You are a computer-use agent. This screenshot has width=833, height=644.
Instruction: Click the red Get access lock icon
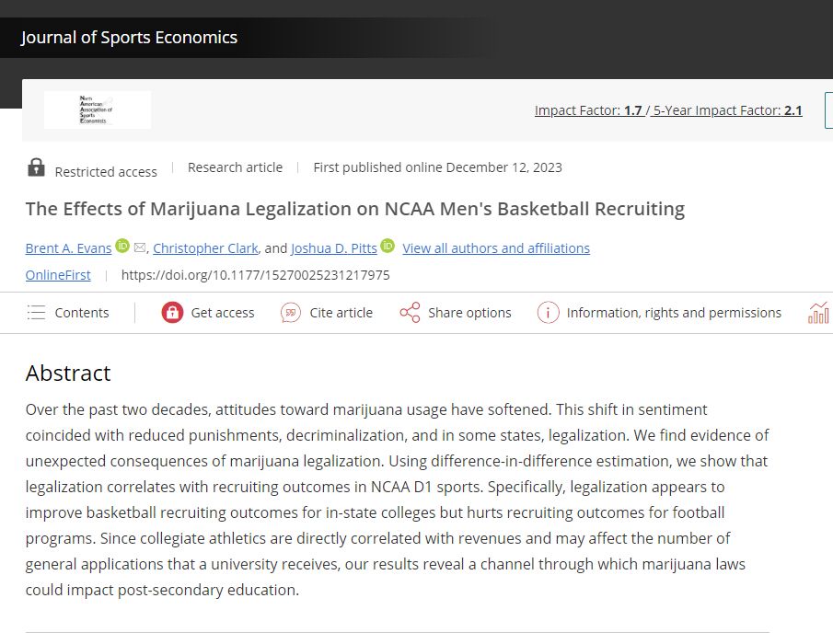pos(172,312)
